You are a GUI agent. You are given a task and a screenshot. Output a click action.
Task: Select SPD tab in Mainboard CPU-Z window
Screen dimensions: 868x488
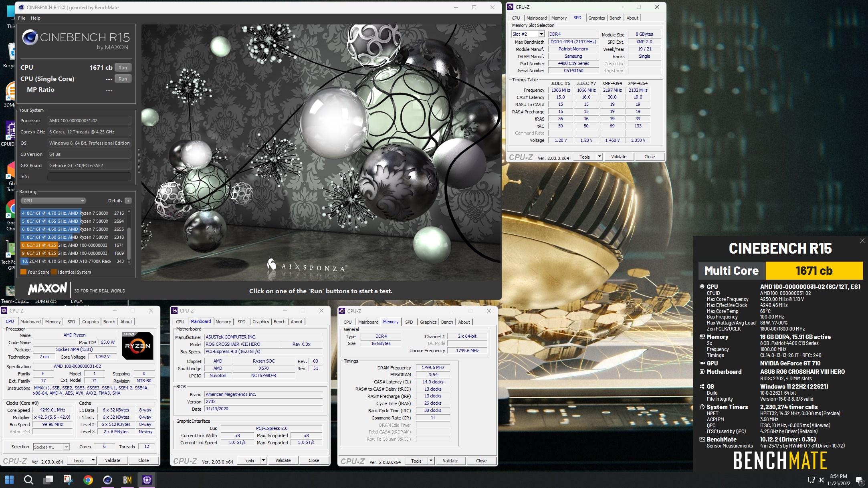pos(241,322)
